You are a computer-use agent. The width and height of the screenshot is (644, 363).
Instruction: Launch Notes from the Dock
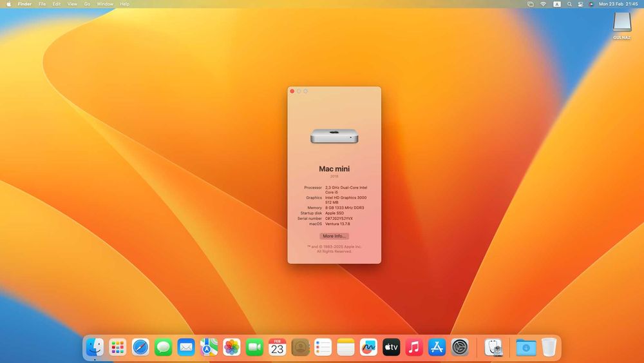click(346, 348)
